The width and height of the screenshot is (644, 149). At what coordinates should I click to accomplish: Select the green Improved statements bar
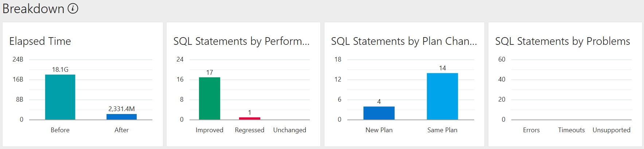coord(210,98)
